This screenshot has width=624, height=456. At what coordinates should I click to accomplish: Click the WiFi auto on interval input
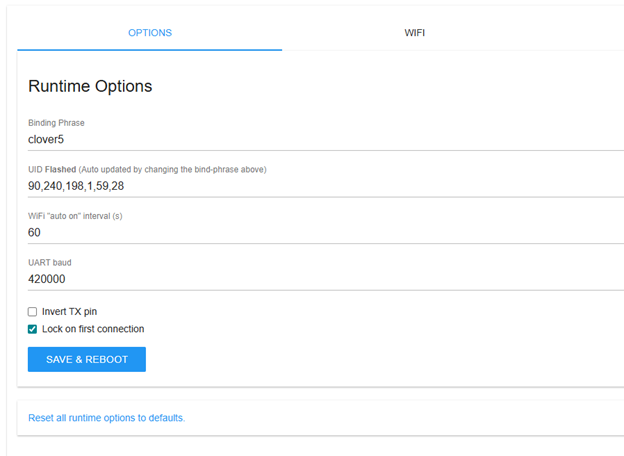pos(300,232)
